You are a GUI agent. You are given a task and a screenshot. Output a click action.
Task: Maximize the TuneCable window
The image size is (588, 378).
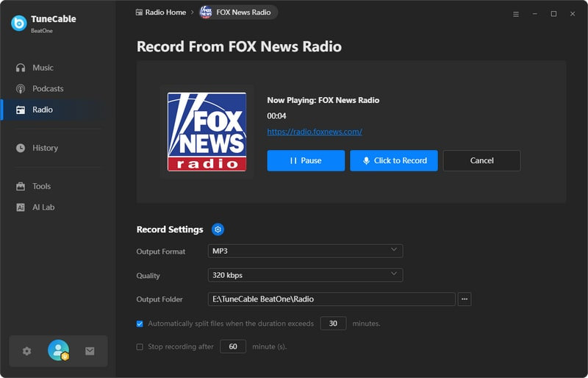coord(553,14)
